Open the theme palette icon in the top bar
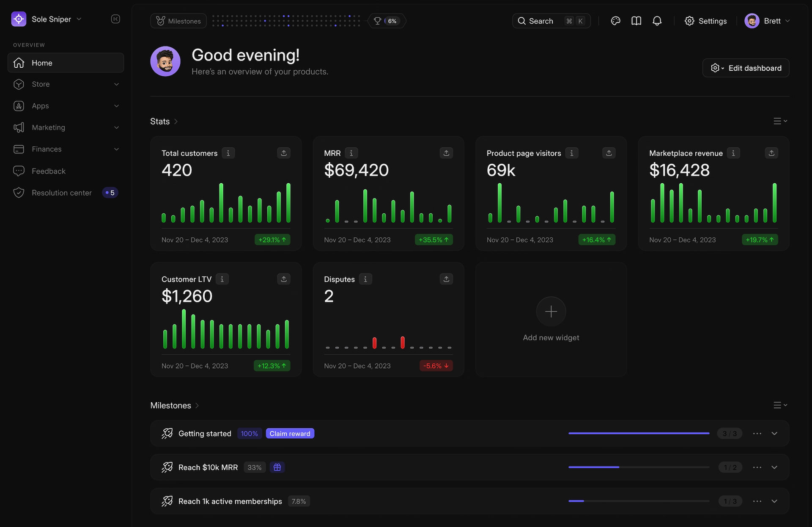The image size is (812, 527). [x=615, y=20]
